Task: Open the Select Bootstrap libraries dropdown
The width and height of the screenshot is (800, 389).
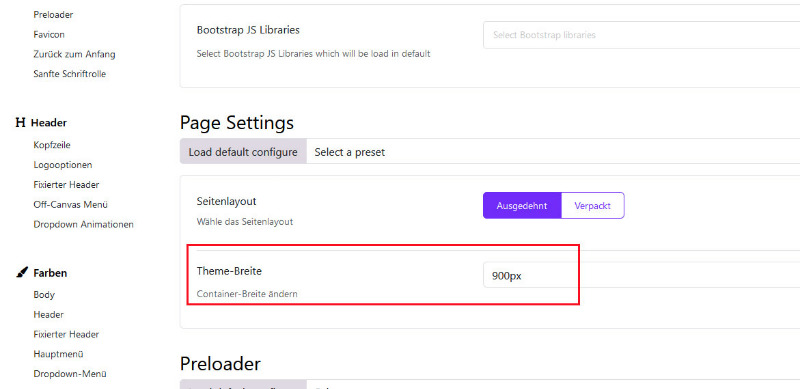Action: pyautogui.click(x=641, y=35)
